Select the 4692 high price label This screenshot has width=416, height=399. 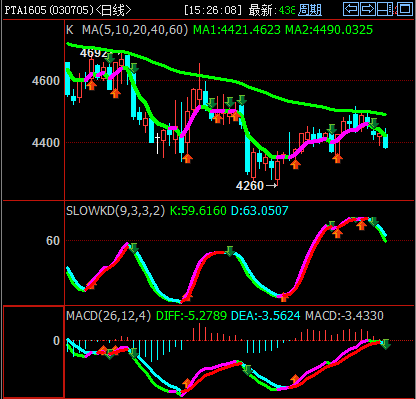tap(94, 53)
